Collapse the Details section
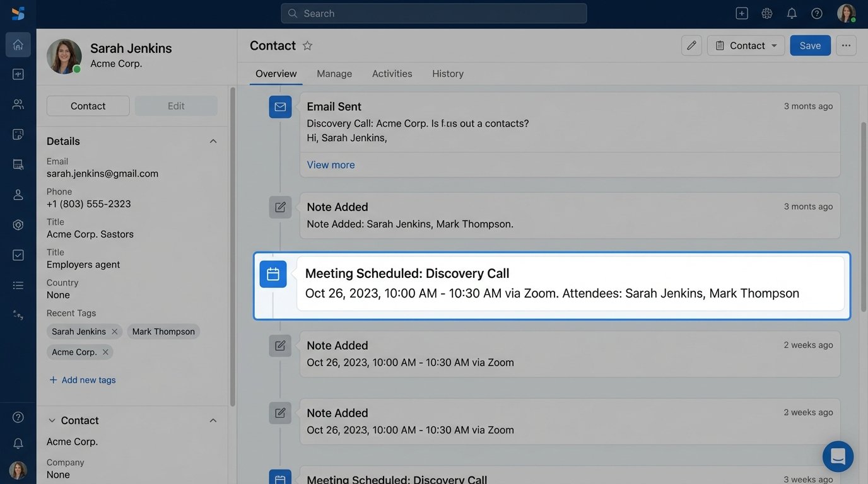 213,141
